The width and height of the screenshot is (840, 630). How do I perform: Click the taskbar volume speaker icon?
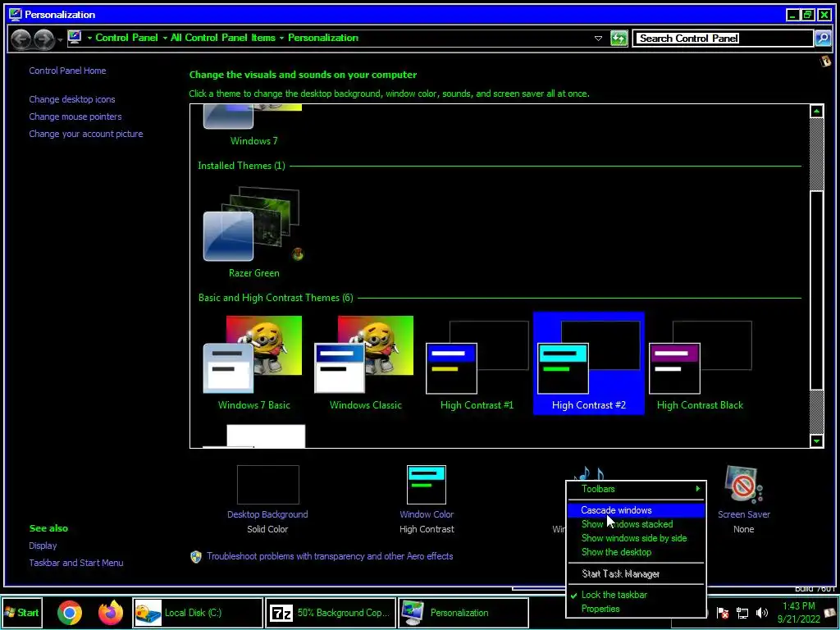762,612
